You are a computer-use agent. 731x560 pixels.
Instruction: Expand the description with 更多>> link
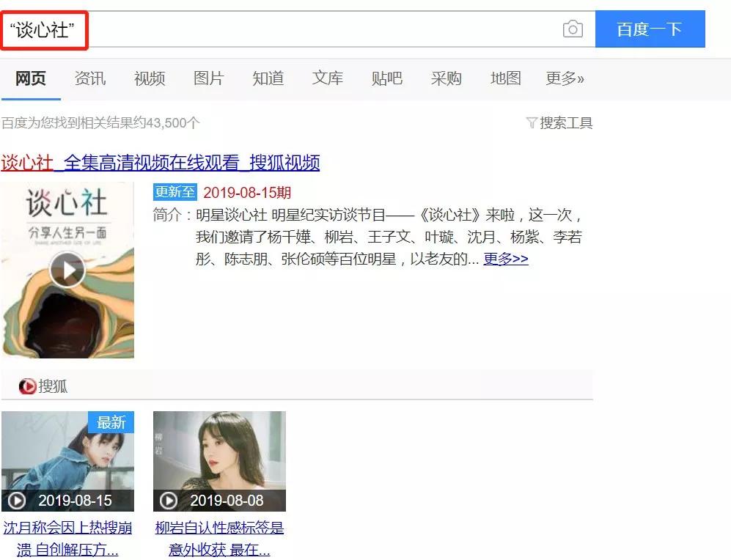[x=506, y=259]
